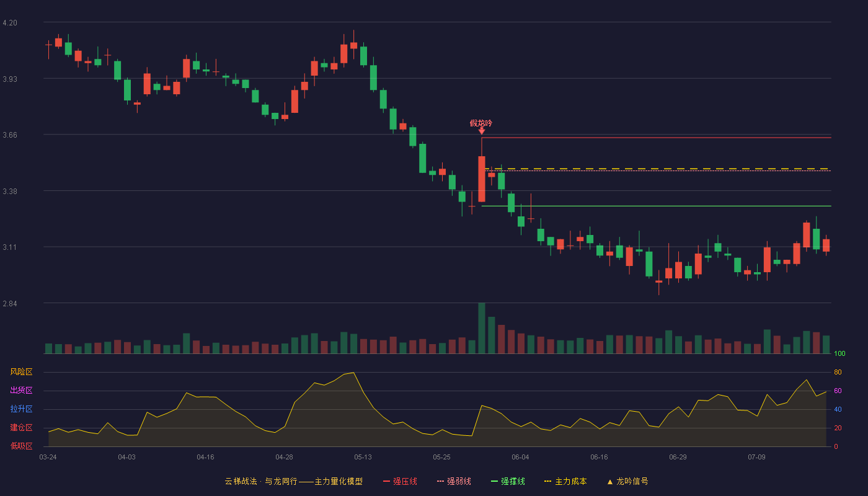
Task: Click the yellow dashed 主力成本 legend marker
Action: pos(547,482)
